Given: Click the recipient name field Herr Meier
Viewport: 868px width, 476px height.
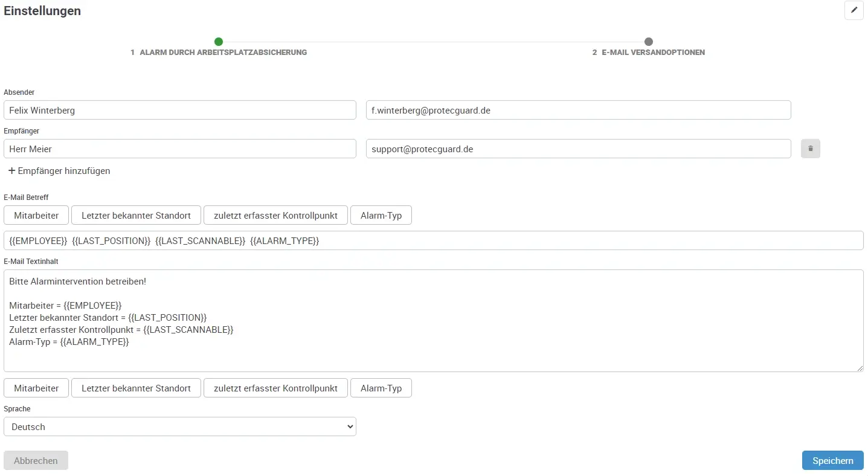Looking at the screenshot, I should click(180, 149).
